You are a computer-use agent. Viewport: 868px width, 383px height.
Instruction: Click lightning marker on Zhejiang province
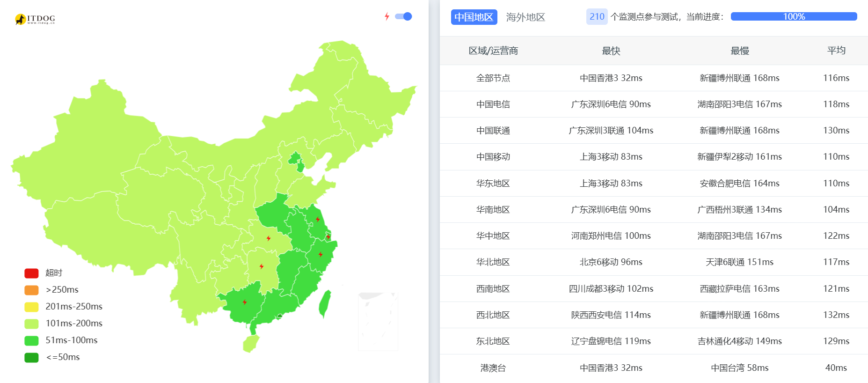coord(321,255)
